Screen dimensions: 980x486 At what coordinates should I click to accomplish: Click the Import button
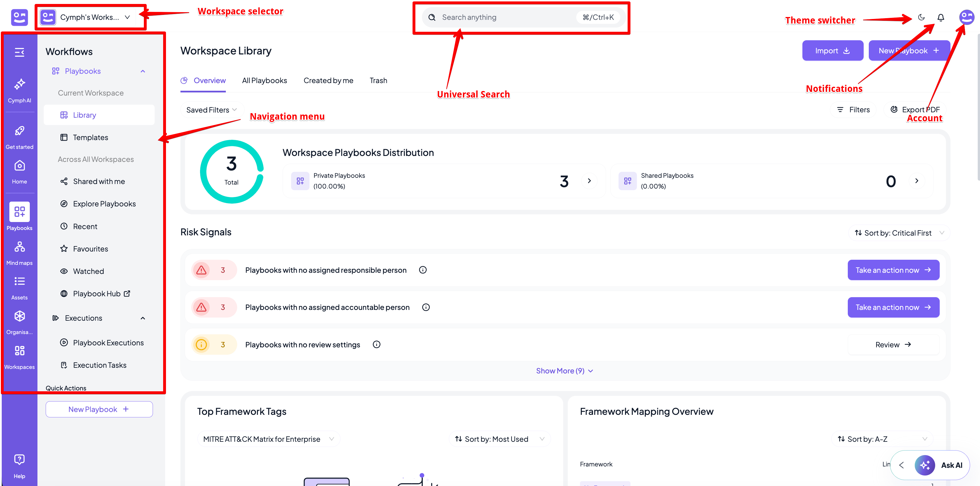pyautogui.click(x=832, y=50)
